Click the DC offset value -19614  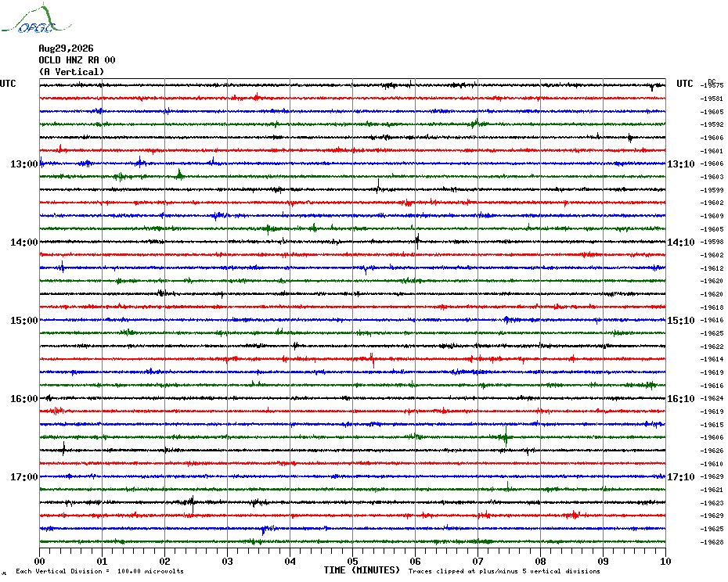pos(712,360)
